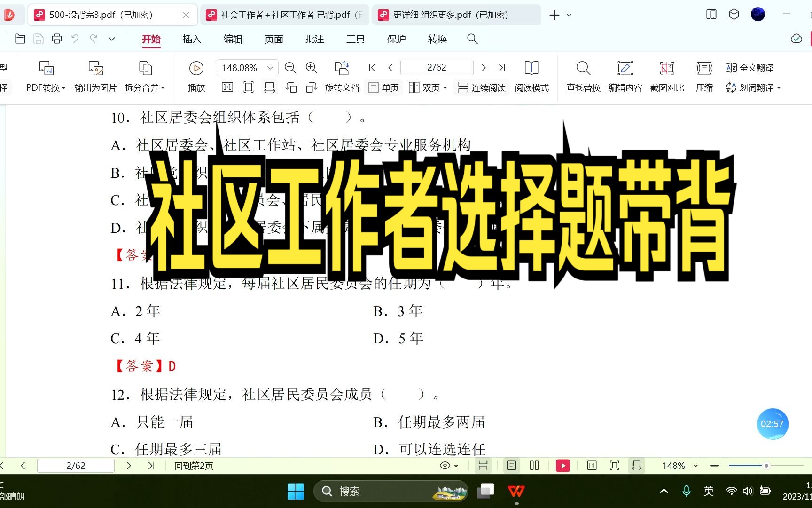Screen dimensions: 812x508
Task: Click the search magnifier in ribbon tabs
Action: click(x=472, y=39)
